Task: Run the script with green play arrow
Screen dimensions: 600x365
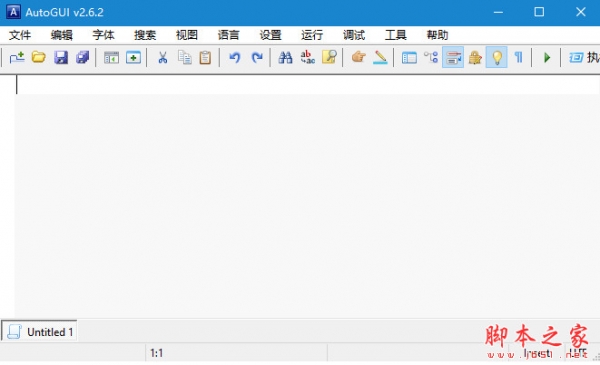Action: pyautogui.click(x=547, y=57)
